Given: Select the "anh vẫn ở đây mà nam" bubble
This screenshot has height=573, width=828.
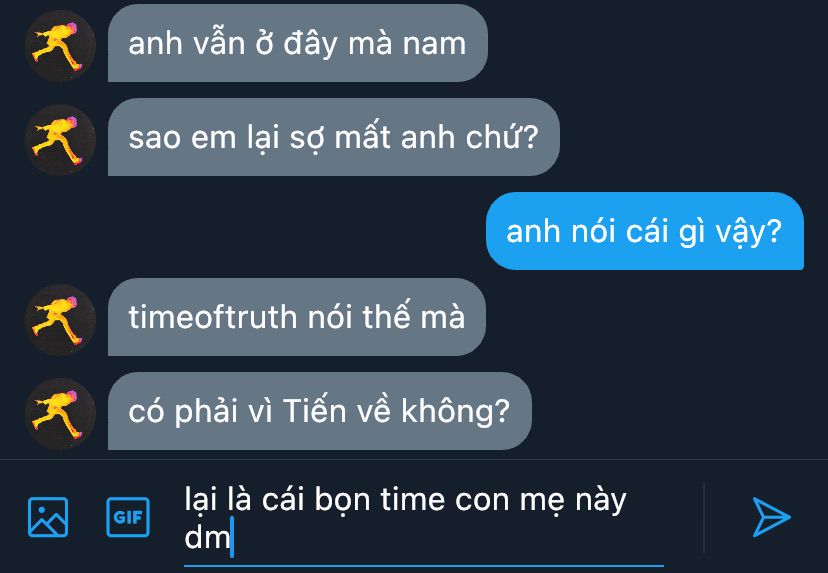Looking at the screenshot, I should coord(297,43).
